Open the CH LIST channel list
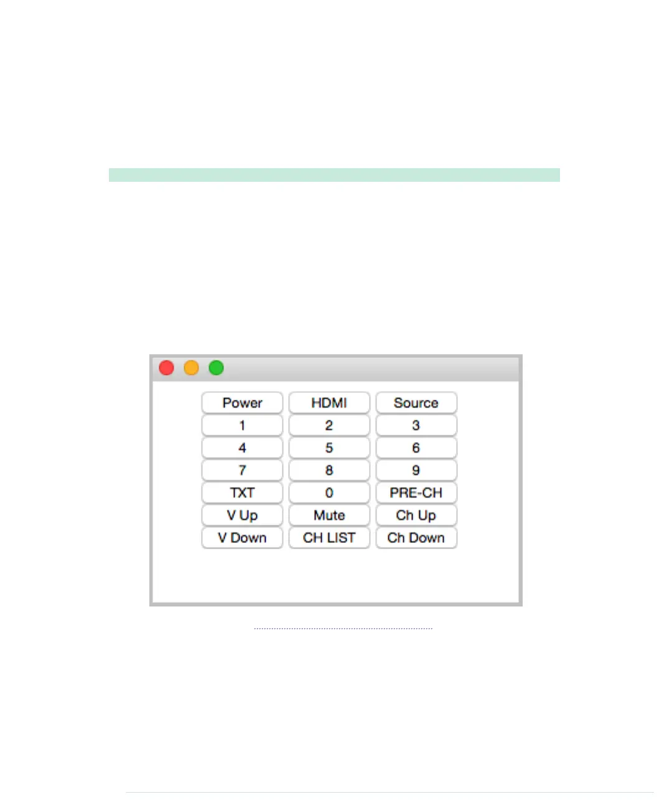Screen dimensions: 672x807 coord(329,537)
